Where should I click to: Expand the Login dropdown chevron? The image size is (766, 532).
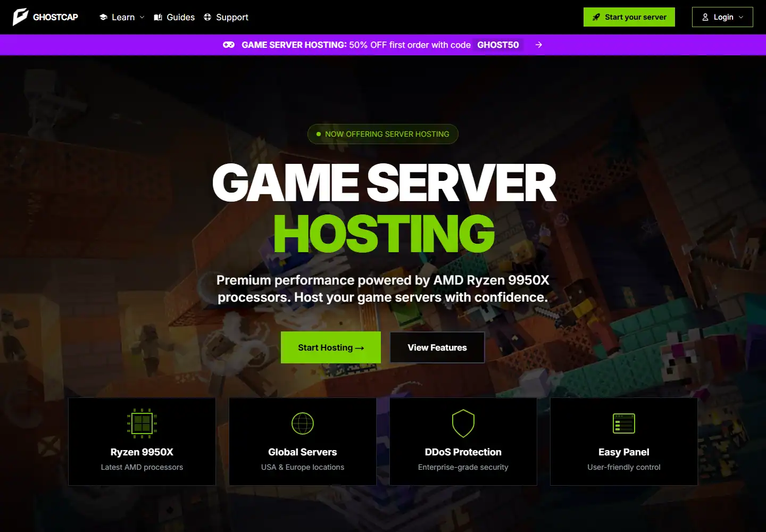click(741, 17)
